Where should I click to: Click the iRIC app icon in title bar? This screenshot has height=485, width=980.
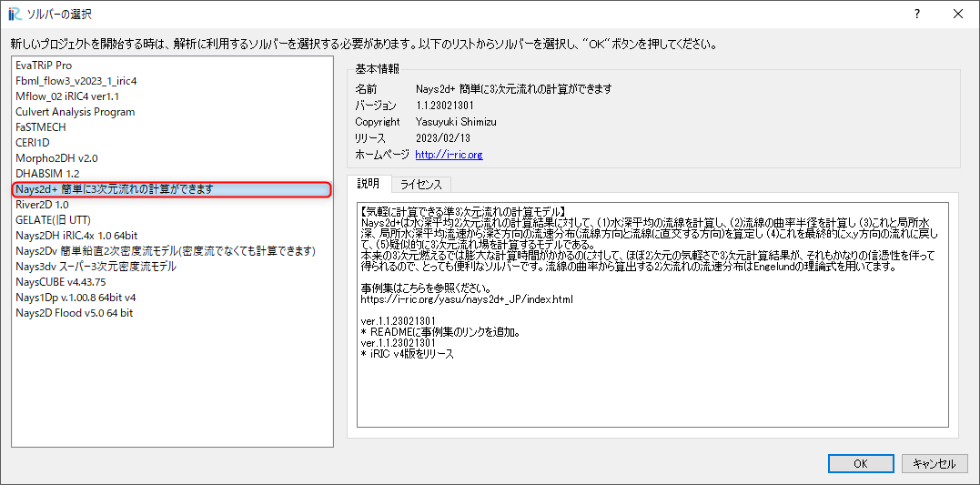[14, 14]
